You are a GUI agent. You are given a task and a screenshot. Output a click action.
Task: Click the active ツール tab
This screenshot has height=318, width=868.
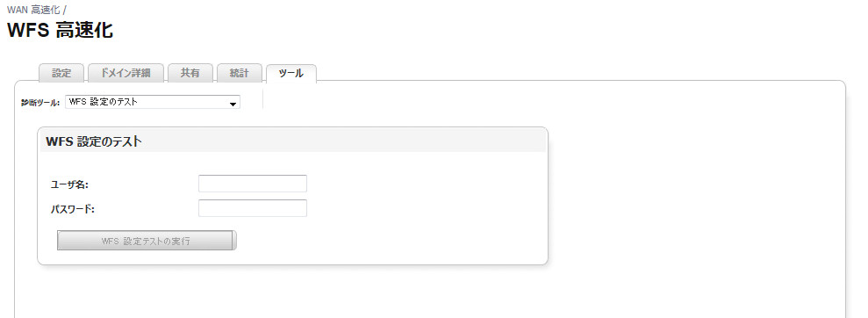tap(291, 73)
